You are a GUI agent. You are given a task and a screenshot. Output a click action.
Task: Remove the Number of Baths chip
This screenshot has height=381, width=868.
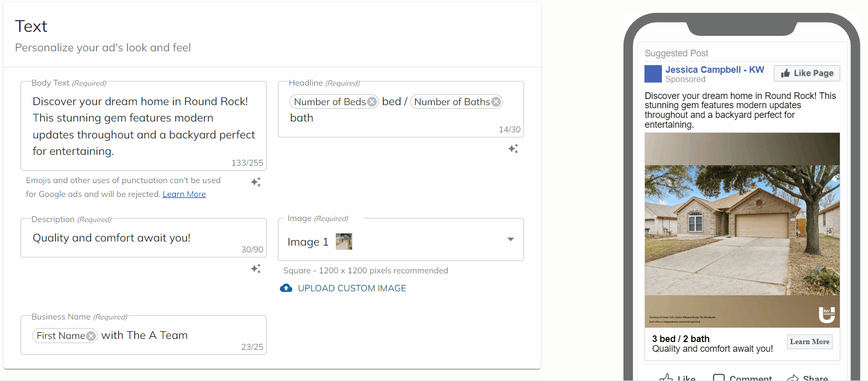click(496, 102)
